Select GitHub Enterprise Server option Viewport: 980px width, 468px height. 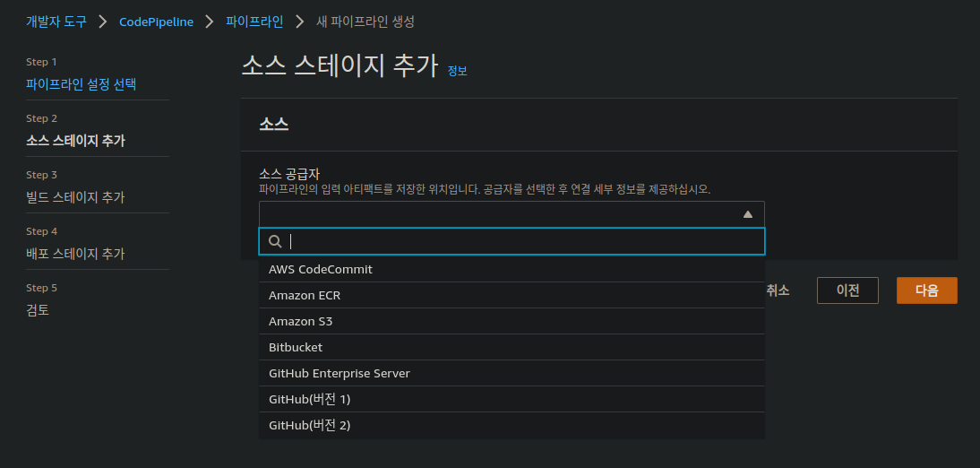point(511,374)
